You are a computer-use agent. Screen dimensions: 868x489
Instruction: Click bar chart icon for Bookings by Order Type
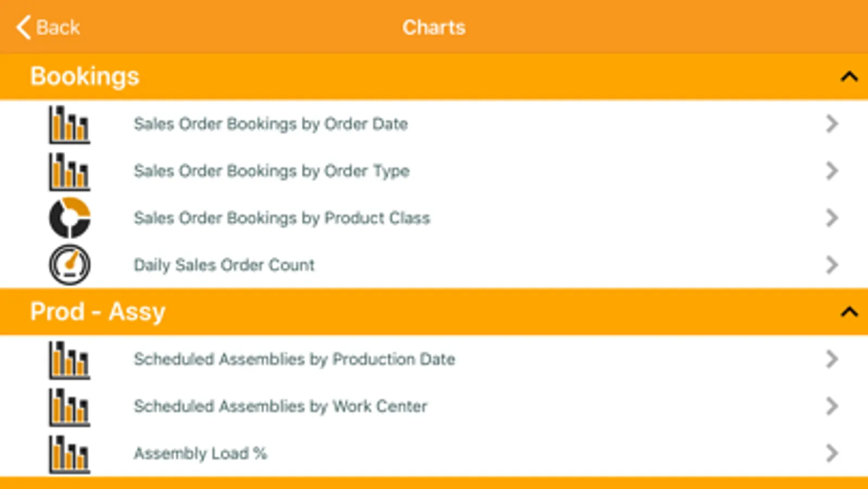point(69,172)
